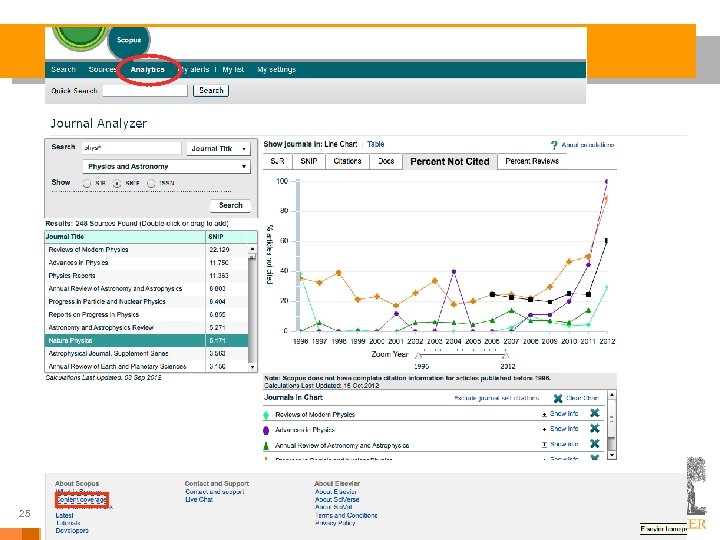Open the About Elsevier link
720x540 pixels.
tap(336, 492)
